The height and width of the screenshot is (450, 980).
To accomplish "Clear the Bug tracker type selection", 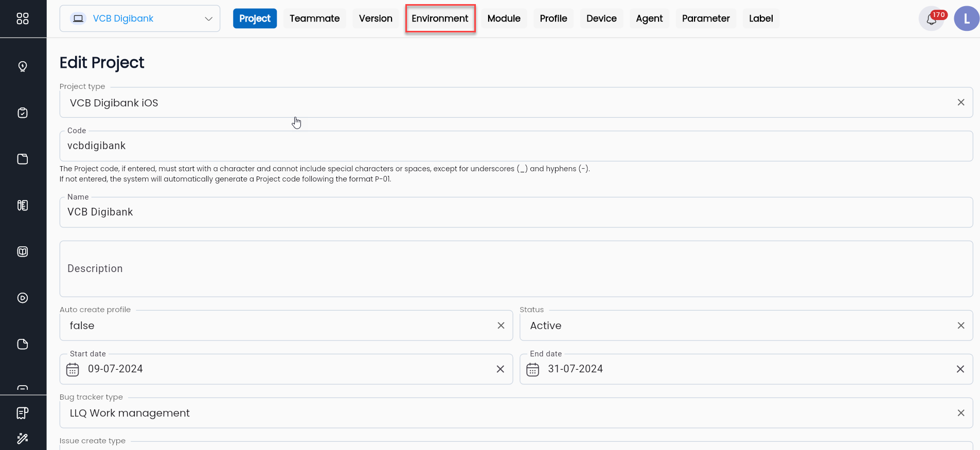I will pyautogui.click(x=960, y=413).
